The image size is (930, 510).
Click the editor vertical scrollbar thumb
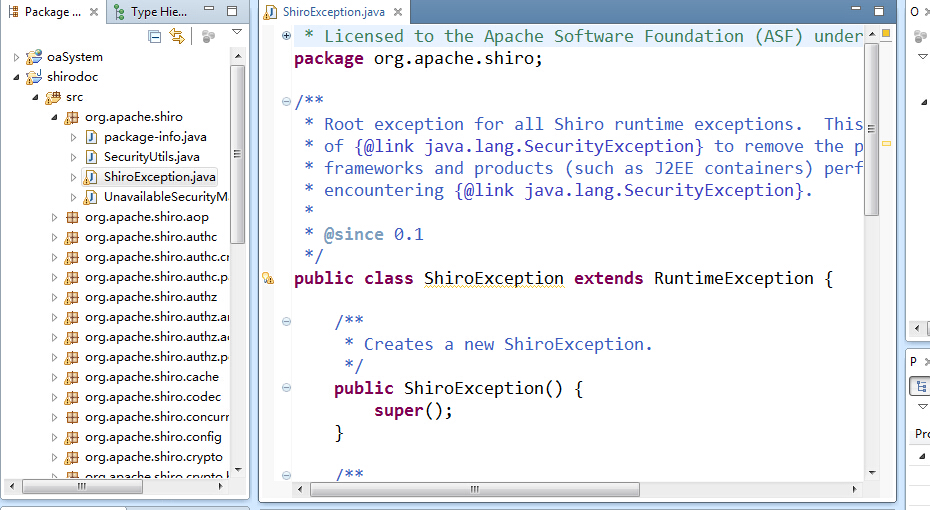[871, 129]
